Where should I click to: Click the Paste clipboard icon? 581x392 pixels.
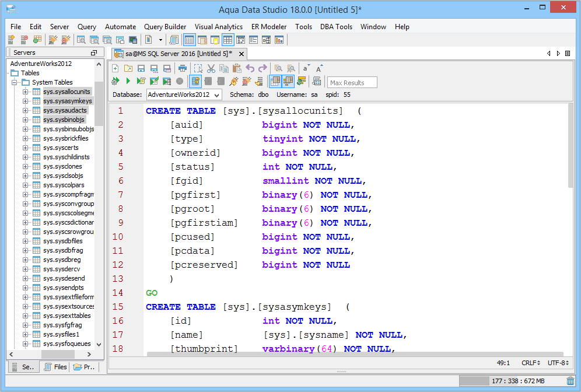(x=237, y=68)
